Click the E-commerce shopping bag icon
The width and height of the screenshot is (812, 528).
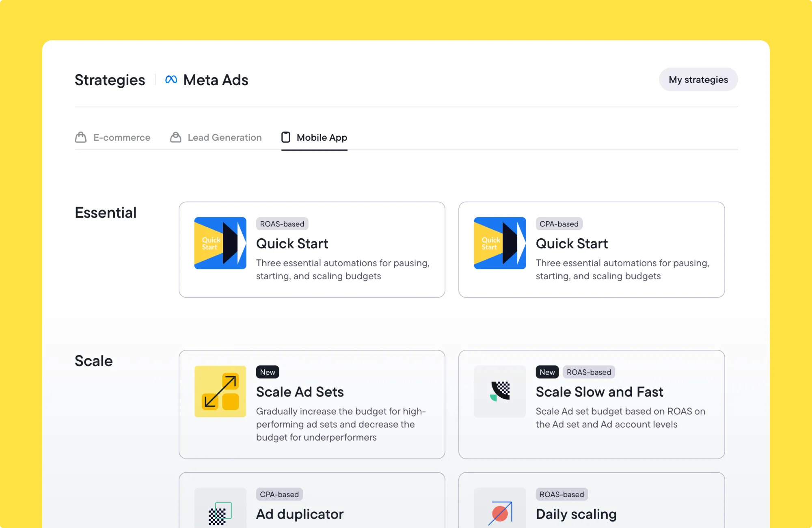coord(81,137)
